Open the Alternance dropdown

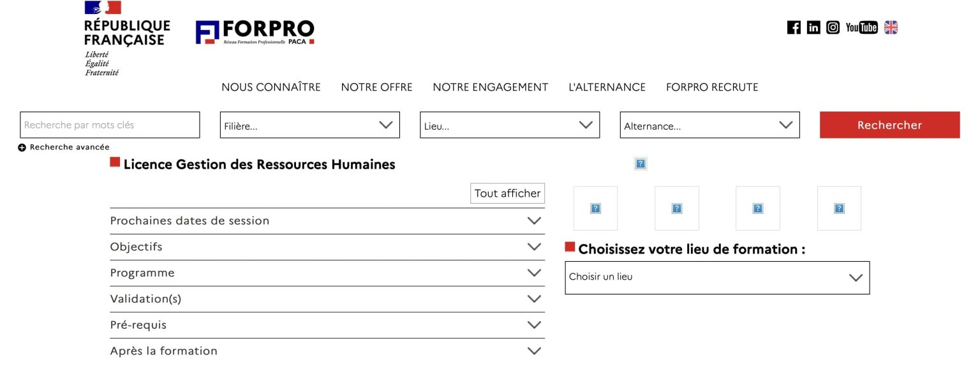click(x=709, y=125)
